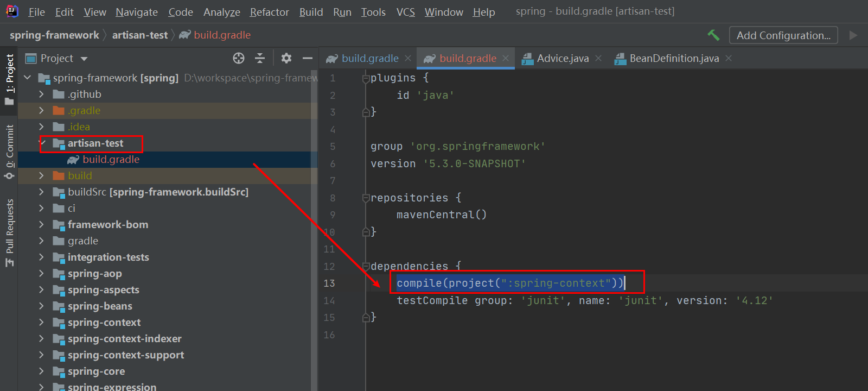Click the Build project hammer icon
Screen dimensions: 868x391
tap(713, 35)
